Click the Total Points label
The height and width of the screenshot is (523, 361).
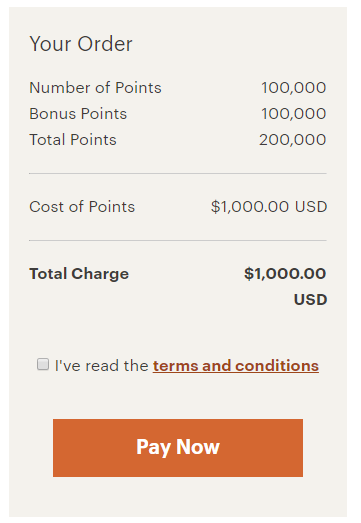73,140
